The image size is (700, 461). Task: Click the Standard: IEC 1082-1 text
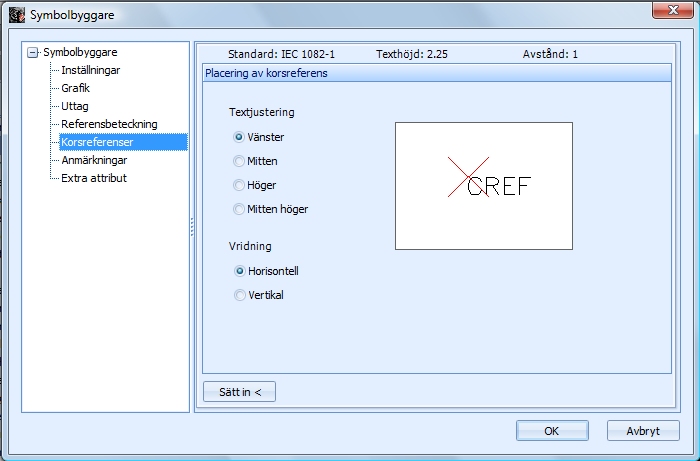281,54
